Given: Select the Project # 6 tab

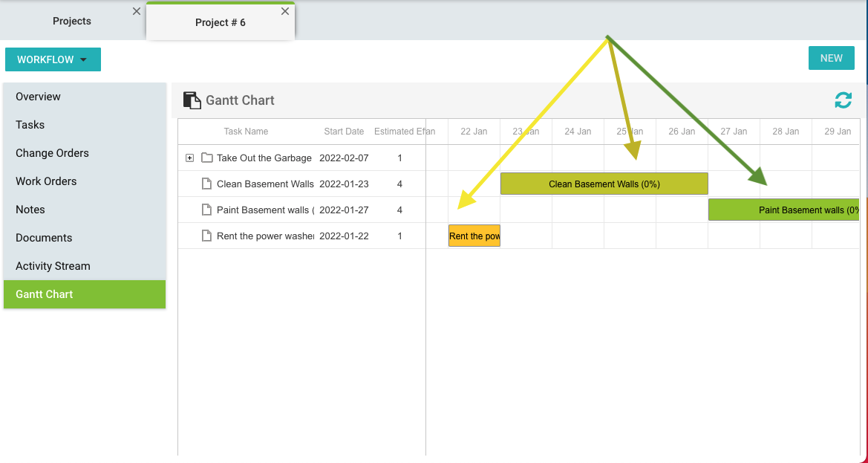Looking at the screenshot, I should click(x=220, y=22).
